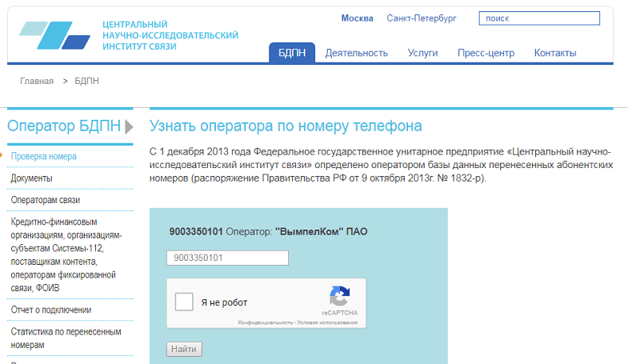Open the Контакты menu item

[x=555, y=53]
